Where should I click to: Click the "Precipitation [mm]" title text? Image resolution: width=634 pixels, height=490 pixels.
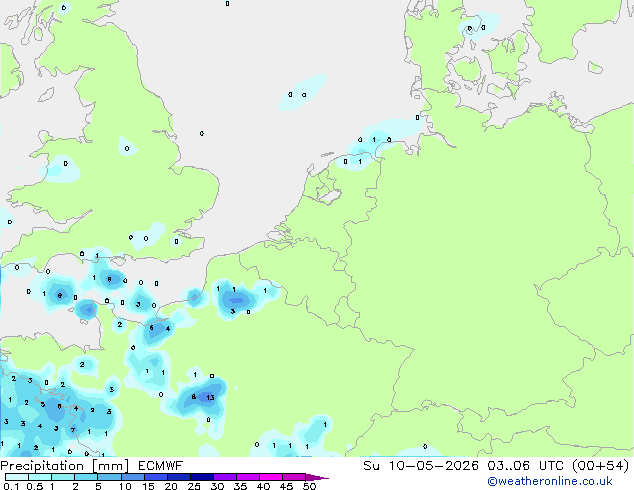click(65, 466)
